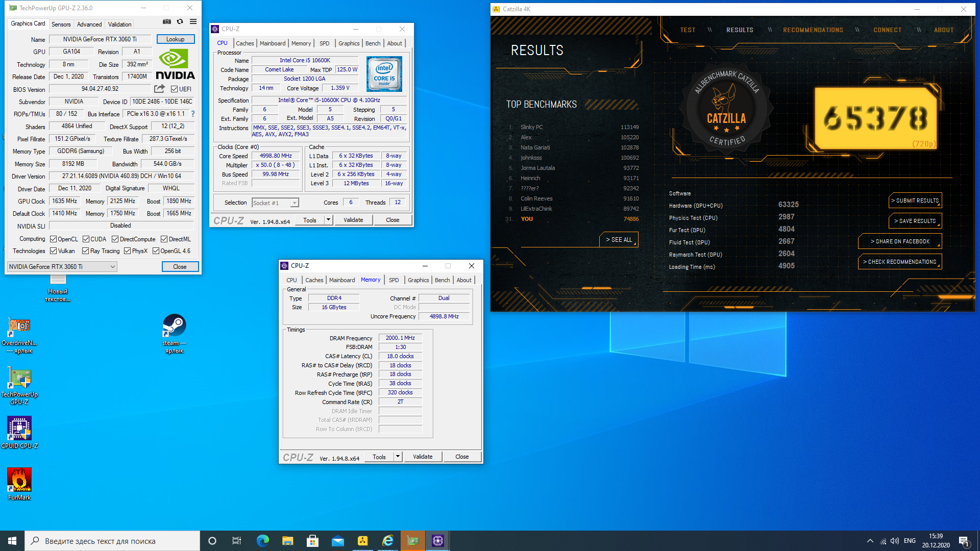The width and height of the screenshot is (980, 551).
Task: Switch to Advanced tab in GPU-Z
Action: [x=89, y=24]
